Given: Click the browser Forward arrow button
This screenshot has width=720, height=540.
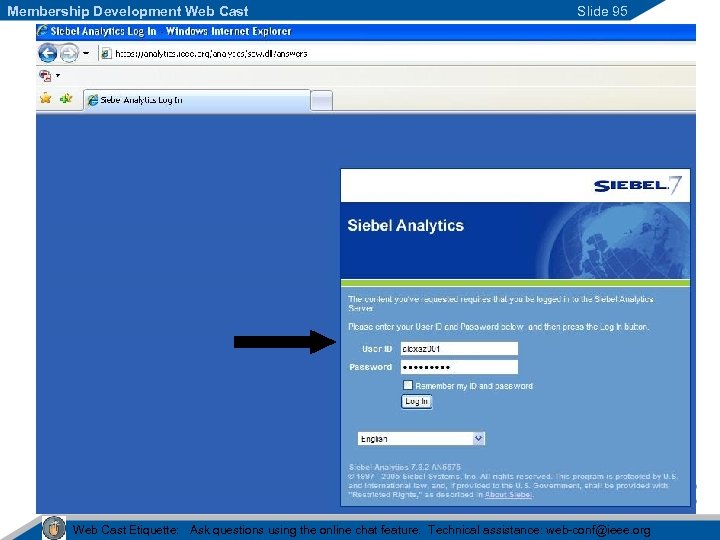Looking at the screenshot, I should pos(69,53).
